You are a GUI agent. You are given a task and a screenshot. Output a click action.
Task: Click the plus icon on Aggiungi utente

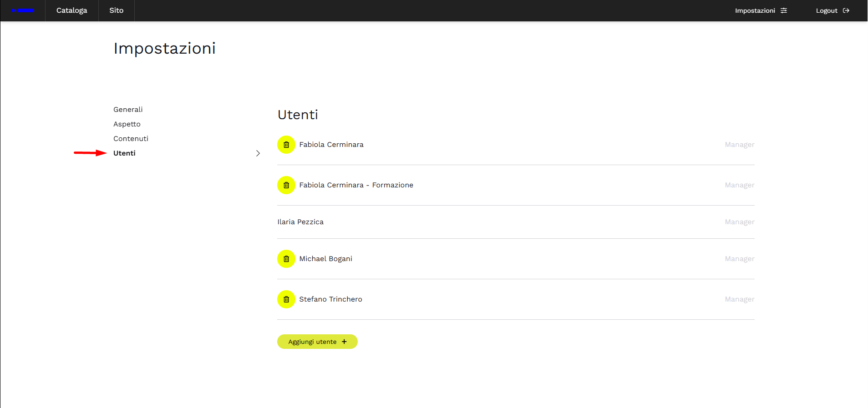click(x=344, y=342)
